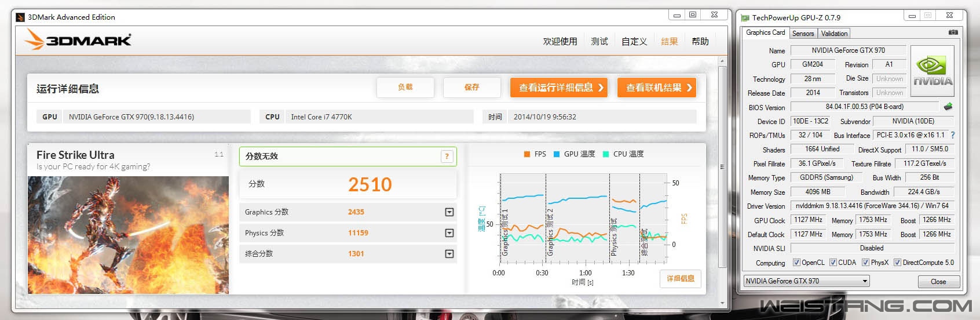Screen dimensions: 980x320
Task: Open the NVIDIA GeForce GTX 970 device dropdown
Action: pos(807,281)
